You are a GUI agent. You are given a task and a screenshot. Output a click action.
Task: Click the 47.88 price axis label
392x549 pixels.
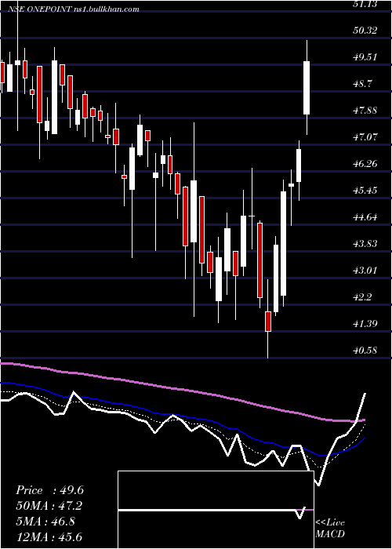click(365, 111)
